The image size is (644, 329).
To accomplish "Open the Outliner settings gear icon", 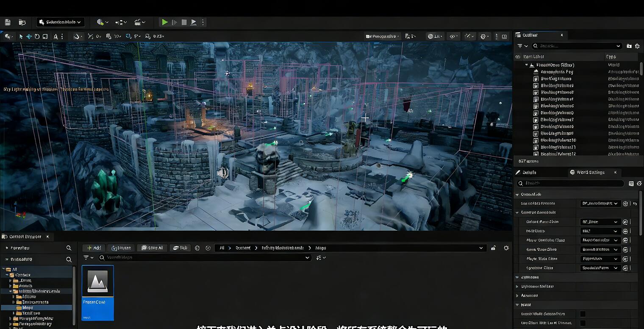I will (637, 46).
